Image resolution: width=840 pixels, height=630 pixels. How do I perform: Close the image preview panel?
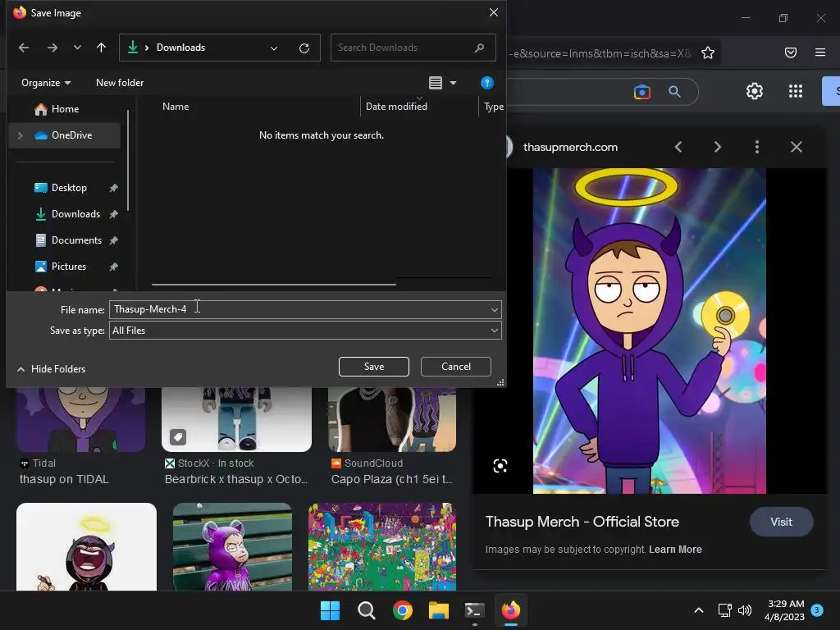pos(796,147)
